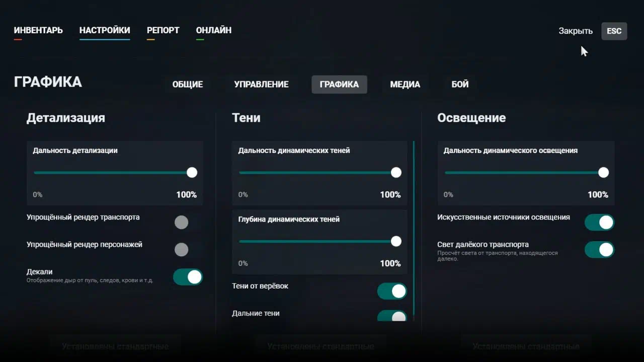The height and width of the screenshot is (362, 644).
Task: Open the Управление settings tab
Action: pos(261,85)
